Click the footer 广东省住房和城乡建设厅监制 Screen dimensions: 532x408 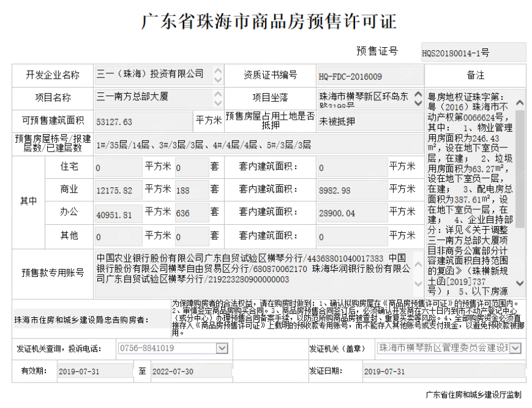click(473, 395)
